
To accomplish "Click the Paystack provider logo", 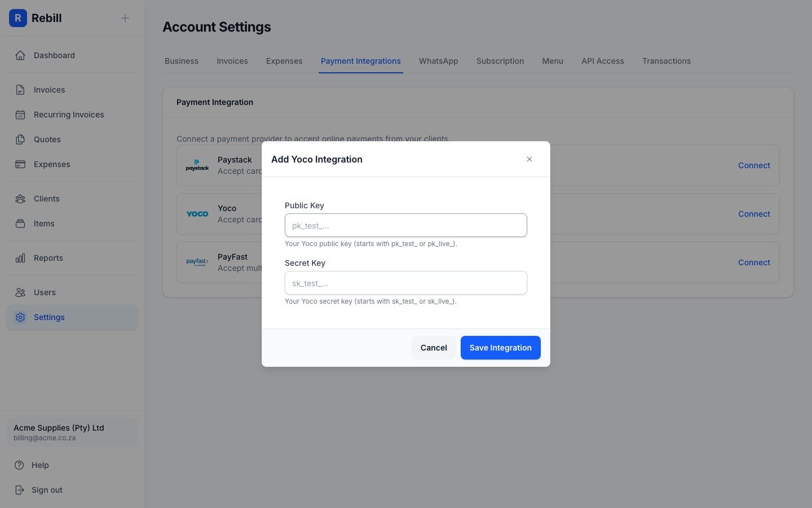I will point(197,165).
